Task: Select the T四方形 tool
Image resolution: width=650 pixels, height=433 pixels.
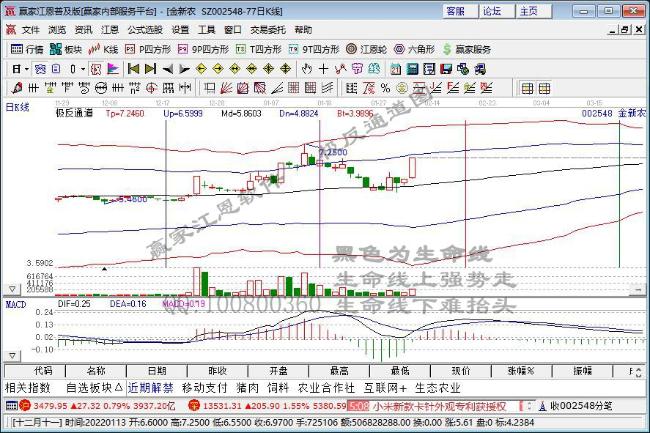Action: [x=258, y=50]
